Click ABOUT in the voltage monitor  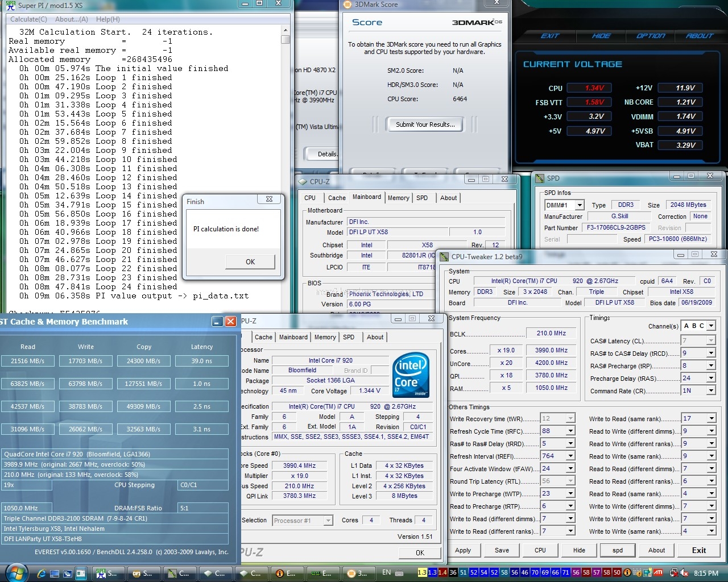(x=700, y=36)
